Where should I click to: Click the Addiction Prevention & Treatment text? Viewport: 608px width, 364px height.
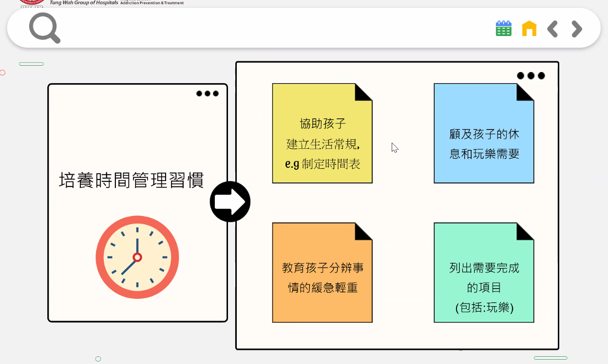pos(152,3)
